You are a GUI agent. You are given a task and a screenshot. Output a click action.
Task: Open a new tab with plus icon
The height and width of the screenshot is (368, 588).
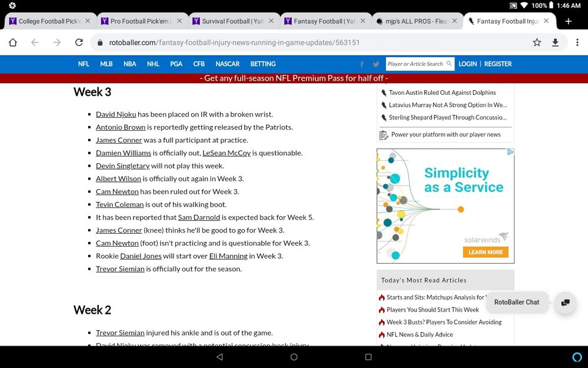pyautogui.click(x=569, y=21)
